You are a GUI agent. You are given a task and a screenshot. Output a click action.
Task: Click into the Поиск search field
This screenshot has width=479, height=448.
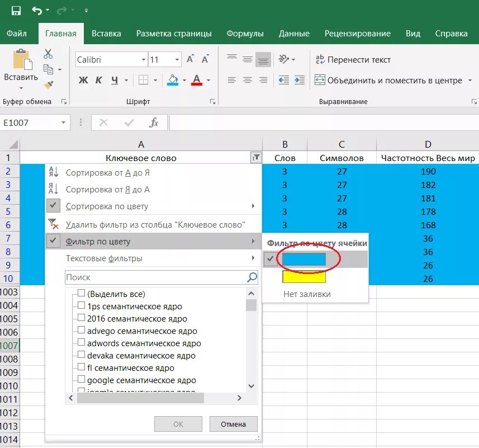point(156,277)
